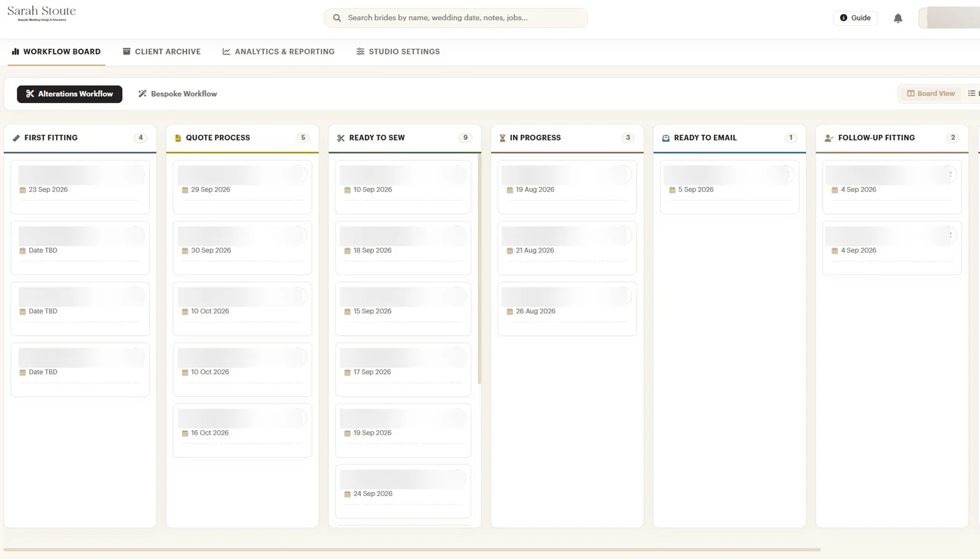The height and width of the screenshot is (559, 980).
Task: Click the Ready to Sew column vertical scrollbar
Action: [479, 269]
